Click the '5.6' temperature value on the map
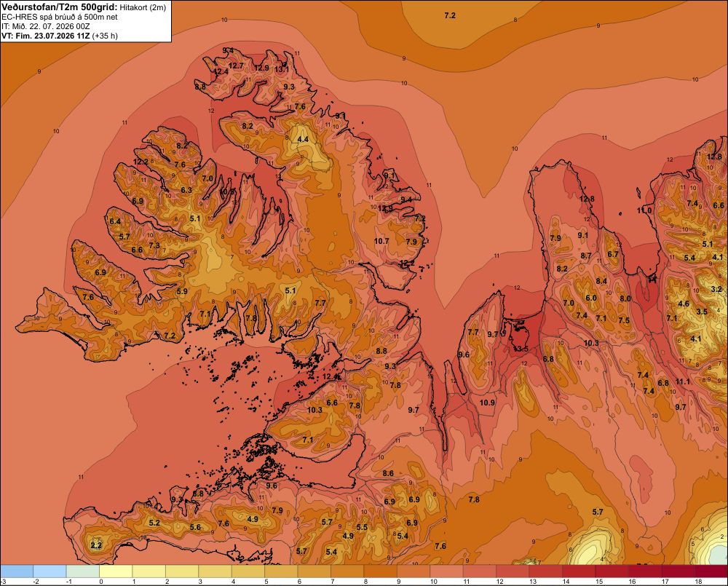The image size is (728, 586). [x=195, y=527]
